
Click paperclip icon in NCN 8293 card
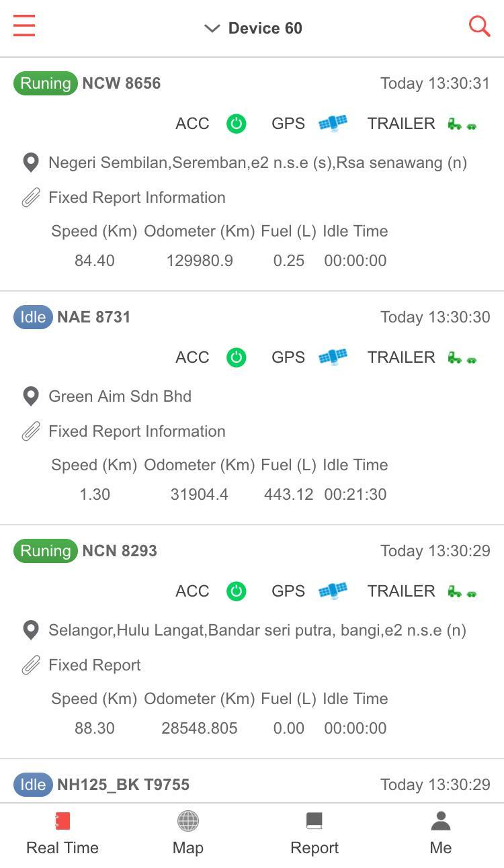tap(30, 666)
